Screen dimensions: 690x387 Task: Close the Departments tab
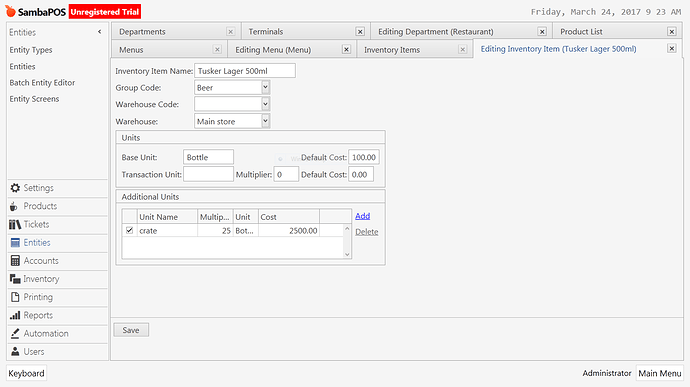click(230, 32)
